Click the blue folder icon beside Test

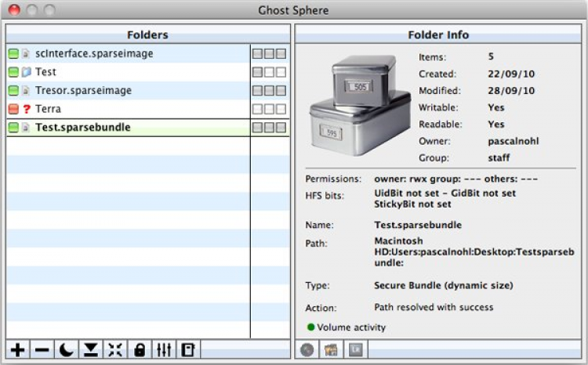(x=26, y=72)
